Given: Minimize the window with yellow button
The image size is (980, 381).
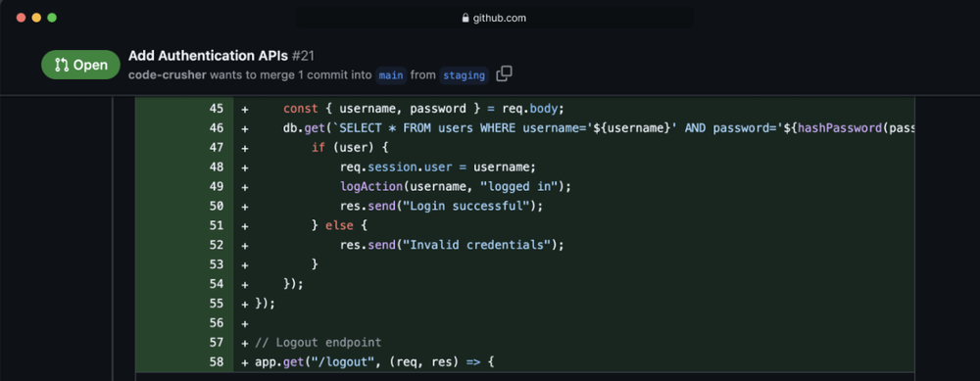Looking at the screenshot, I should tap(36, 18).
